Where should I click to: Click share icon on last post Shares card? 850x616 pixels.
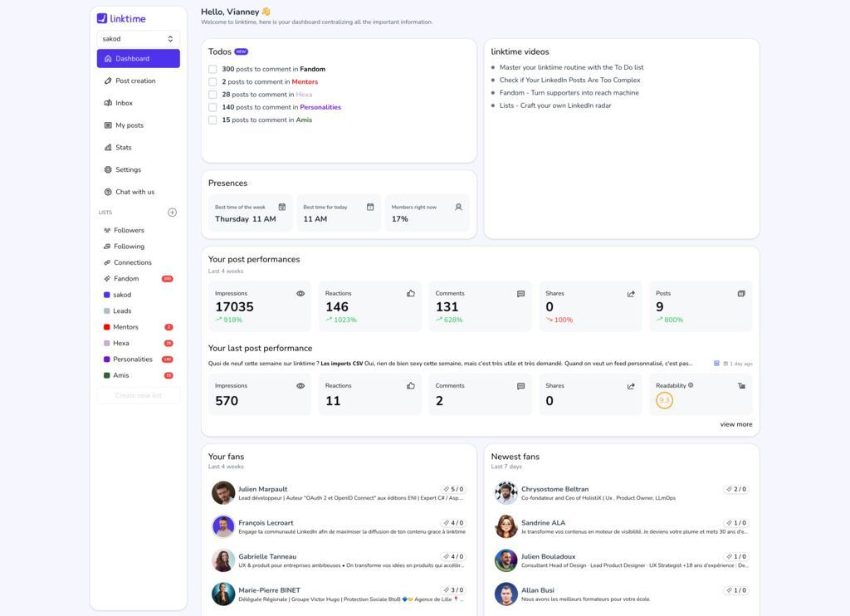click(x=631, y=386)
